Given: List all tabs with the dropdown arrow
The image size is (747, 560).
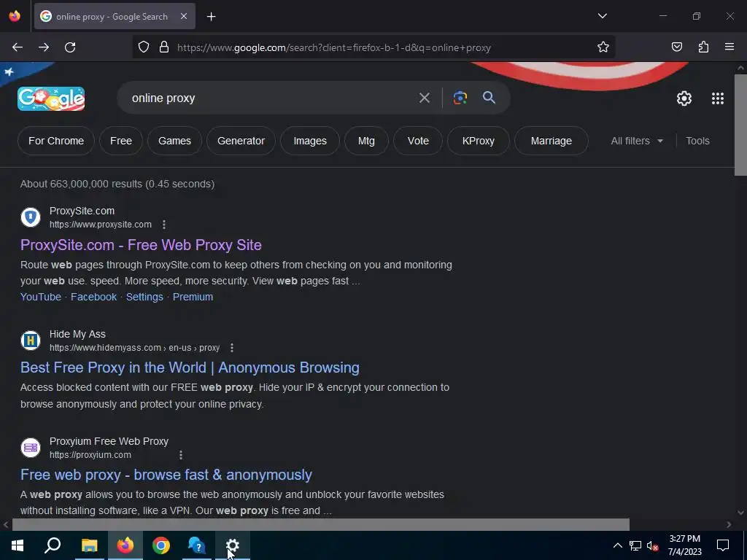Looking at the screenshot, I should [x=602, y=16].
